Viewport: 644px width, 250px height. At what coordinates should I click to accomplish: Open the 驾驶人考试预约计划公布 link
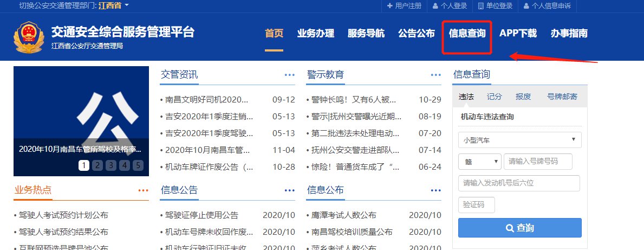coord(63,215)
